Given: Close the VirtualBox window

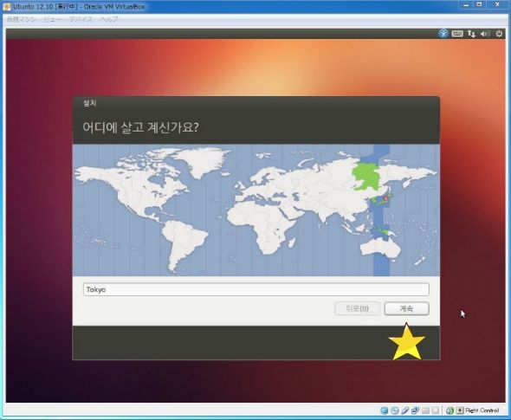Looking at the screenshot, I should 497,5.
